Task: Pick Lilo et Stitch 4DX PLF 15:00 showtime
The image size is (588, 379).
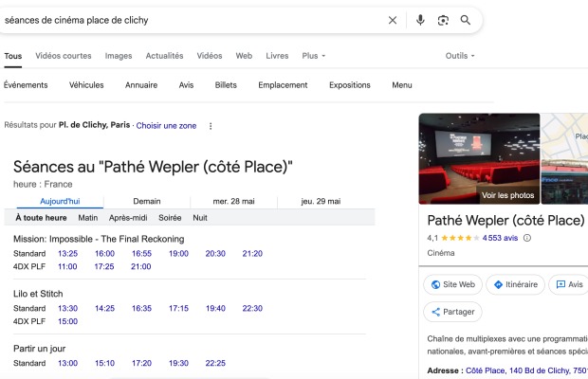Action: [x=68, y=321]
